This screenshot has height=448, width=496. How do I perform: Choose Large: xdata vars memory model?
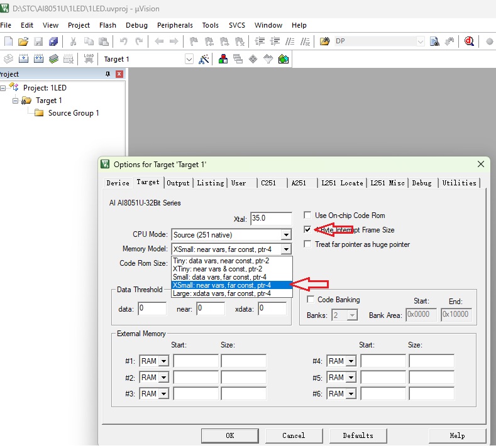tap(231, 293)
